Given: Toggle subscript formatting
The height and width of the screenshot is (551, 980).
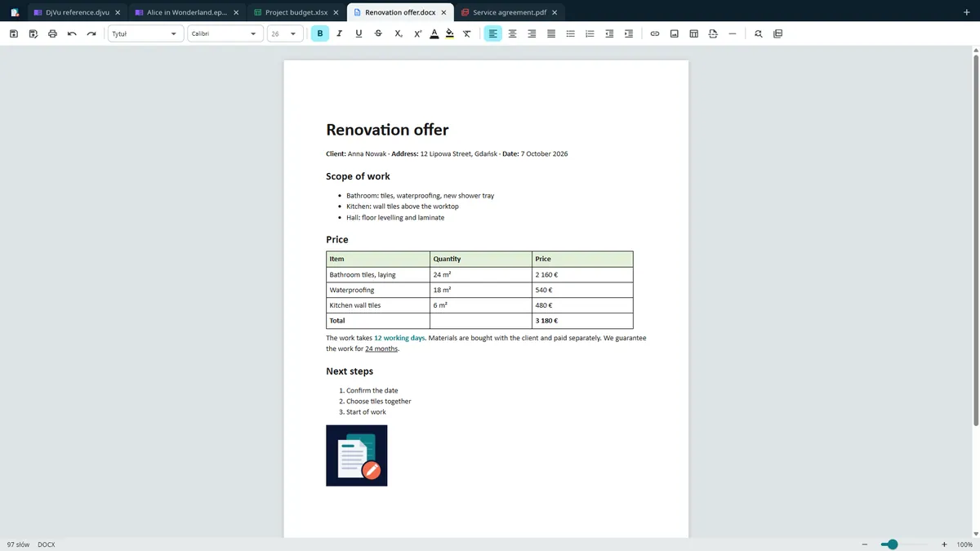Looking at the screenshot, I should 398,33.
